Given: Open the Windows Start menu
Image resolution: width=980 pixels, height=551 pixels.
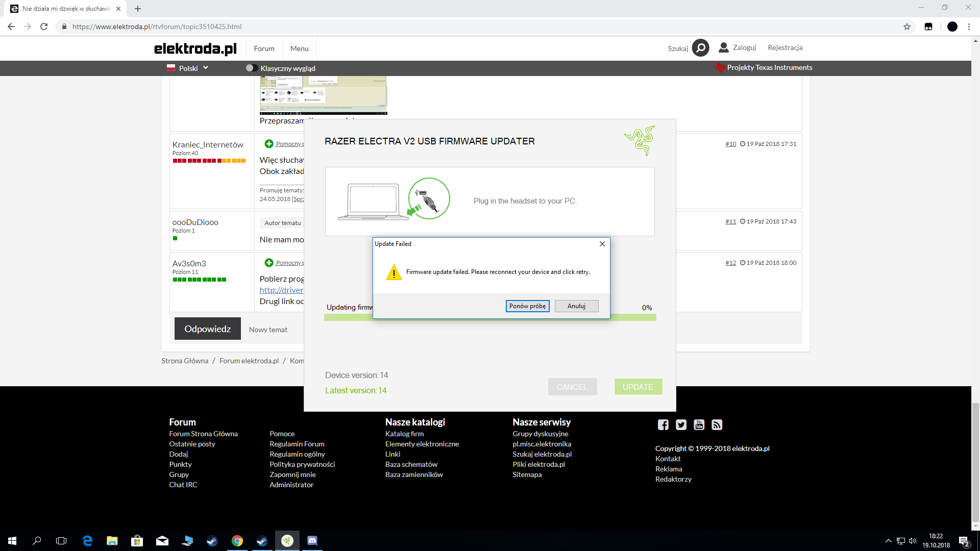Looking at the screenshot, I should click(12, 540).
